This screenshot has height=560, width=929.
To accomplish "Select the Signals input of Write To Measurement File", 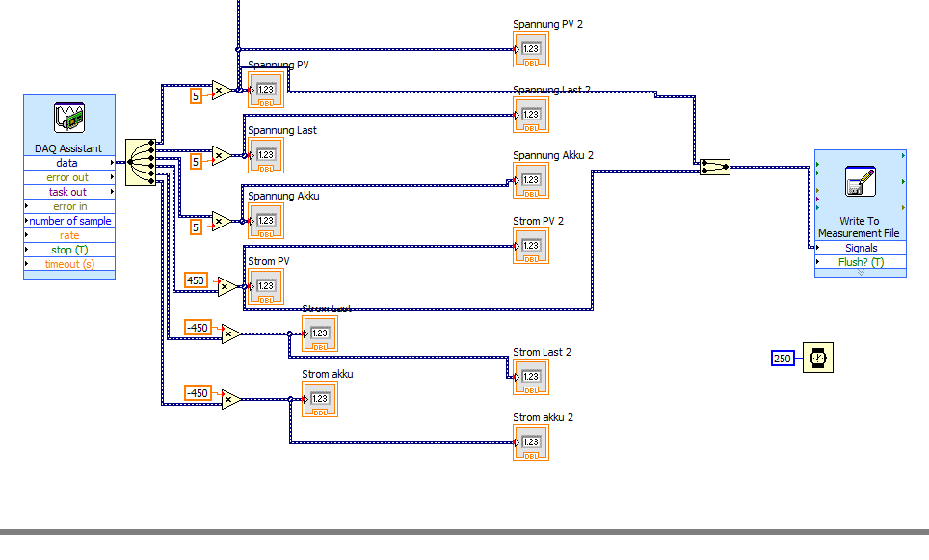I will 861,248.
